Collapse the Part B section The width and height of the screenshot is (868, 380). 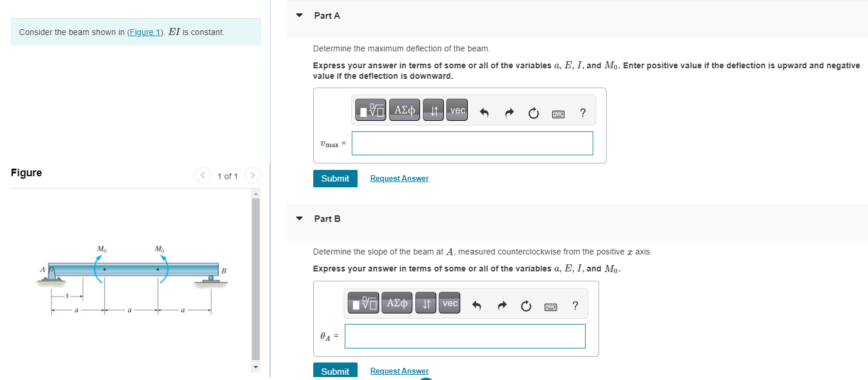click(299, 218)
